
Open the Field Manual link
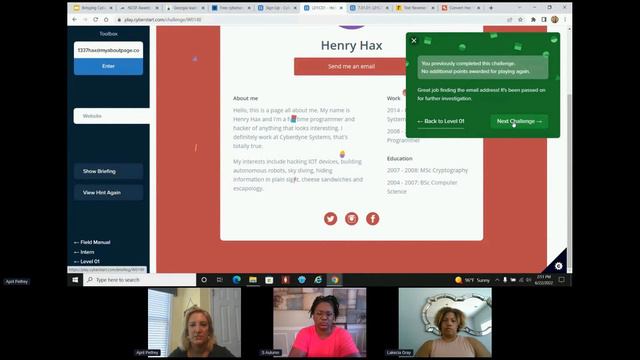point(92,242)
